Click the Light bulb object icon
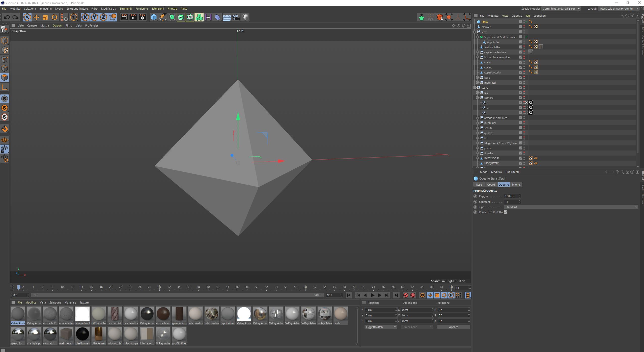Screen dimensions: 644x352 pyautogui.click(x=245, y=17)
